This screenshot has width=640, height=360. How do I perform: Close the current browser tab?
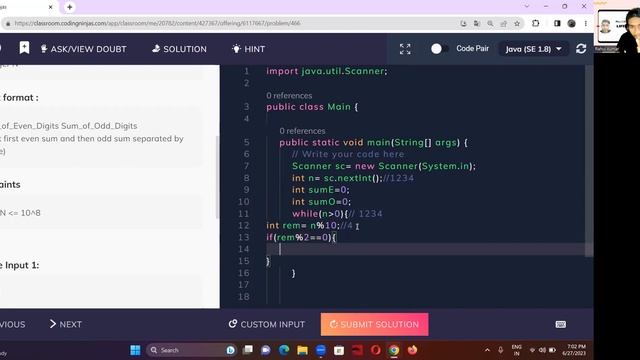[x=51, y=7]
